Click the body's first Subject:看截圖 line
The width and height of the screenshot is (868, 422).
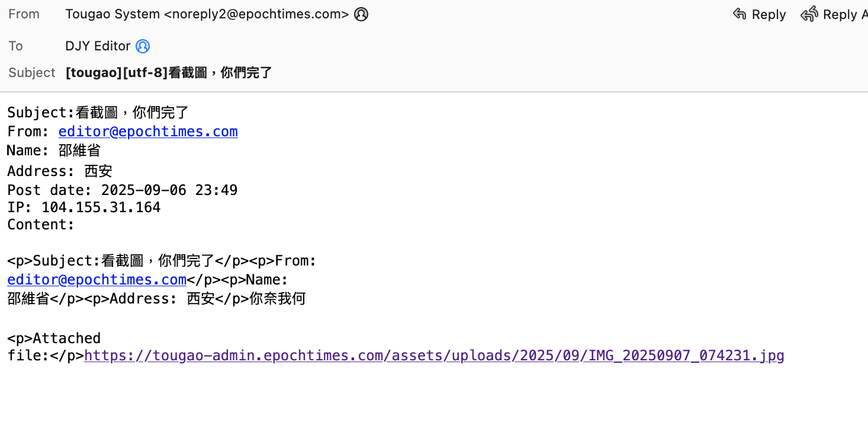coord(98,113)
